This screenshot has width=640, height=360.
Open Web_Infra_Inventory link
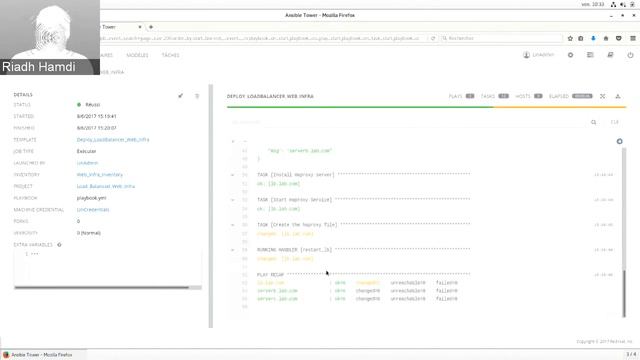[x=100, y=174]
